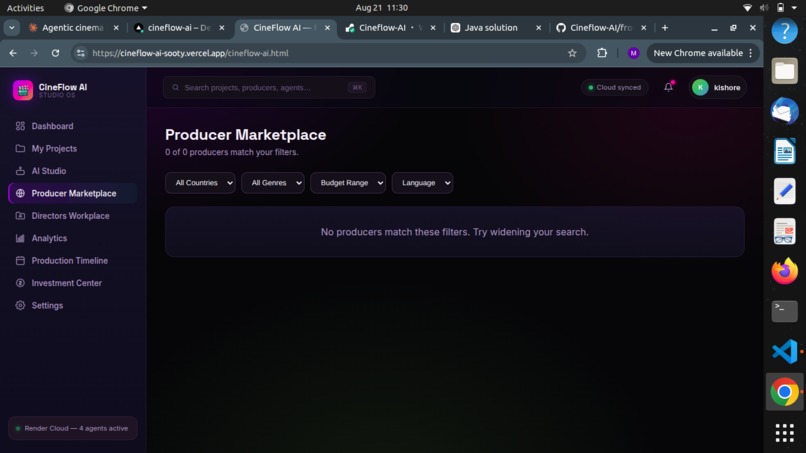
Task: Go to AI Studio section
Action: click(x=72, y=171)
